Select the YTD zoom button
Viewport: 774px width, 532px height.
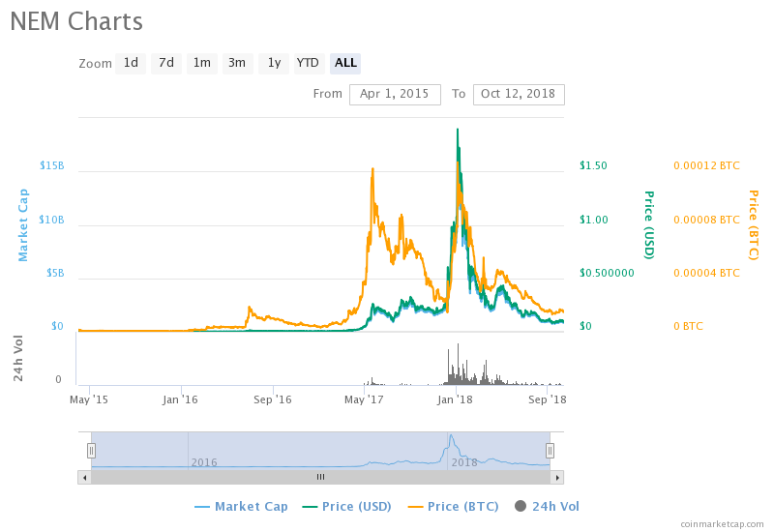tap(309, 64)
